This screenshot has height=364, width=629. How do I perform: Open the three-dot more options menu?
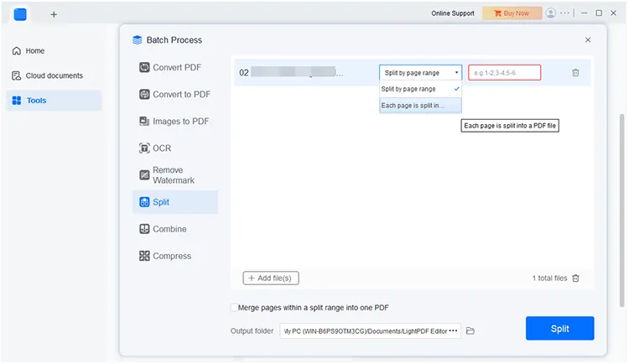point(564,13)
